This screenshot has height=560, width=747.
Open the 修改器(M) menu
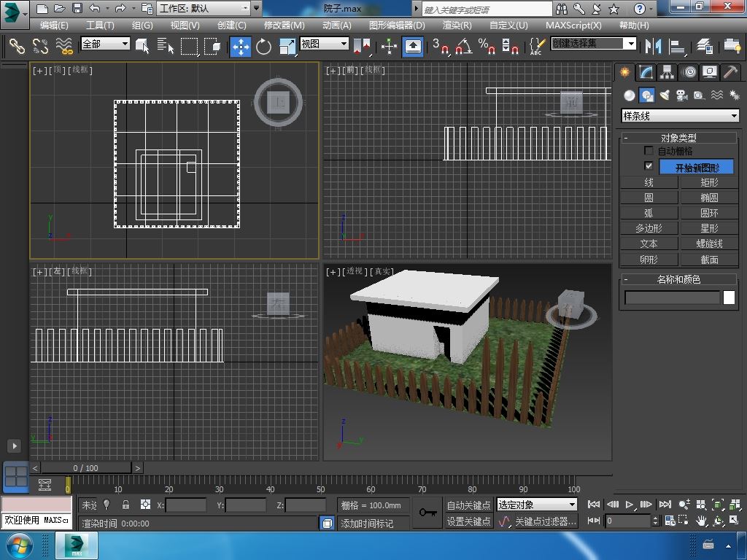[284, 25]
